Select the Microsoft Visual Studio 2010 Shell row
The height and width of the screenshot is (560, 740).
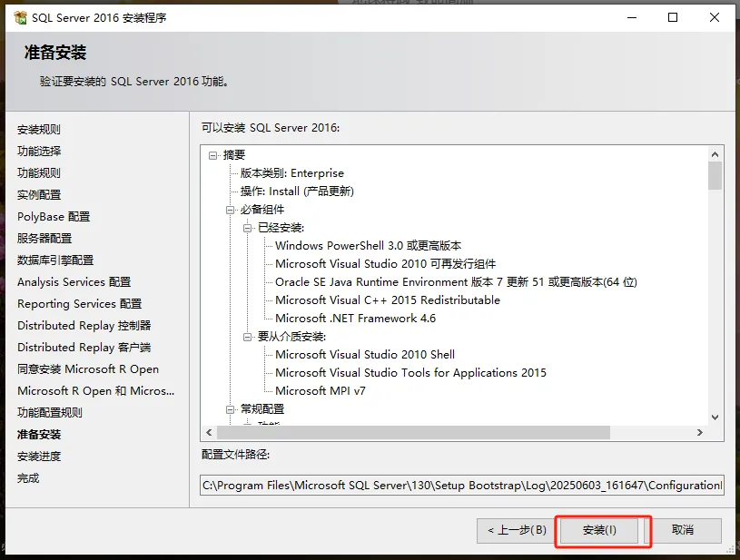(x=365, y=355)
